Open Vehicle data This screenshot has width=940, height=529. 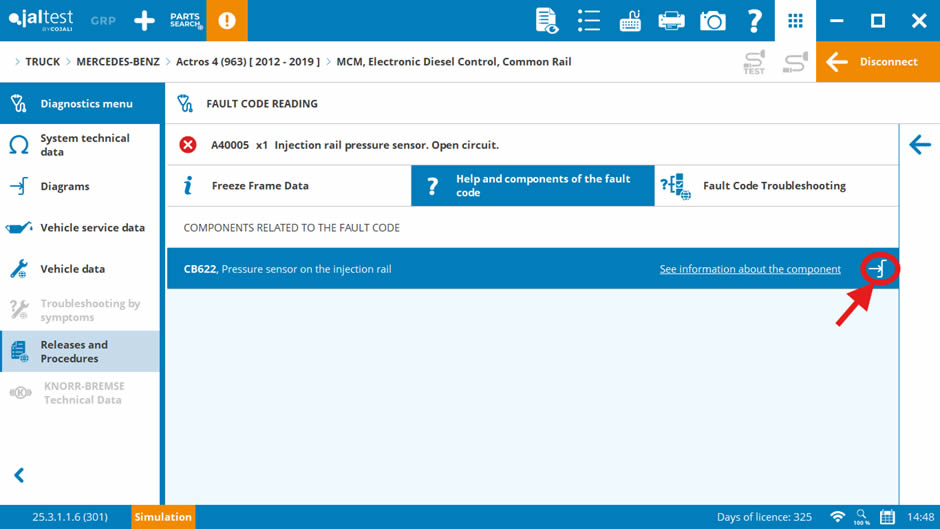[80, 269]
